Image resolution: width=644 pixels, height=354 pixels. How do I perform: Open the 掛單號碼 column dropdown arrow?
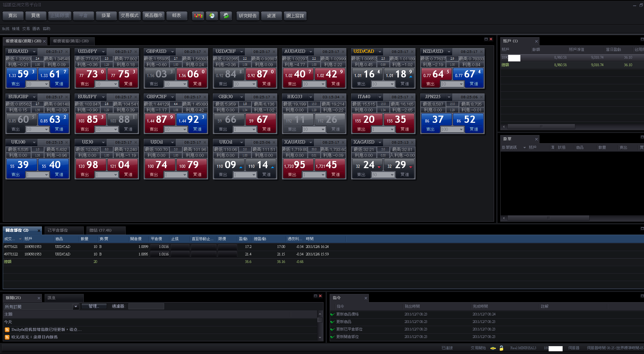[x=524, y=148]
